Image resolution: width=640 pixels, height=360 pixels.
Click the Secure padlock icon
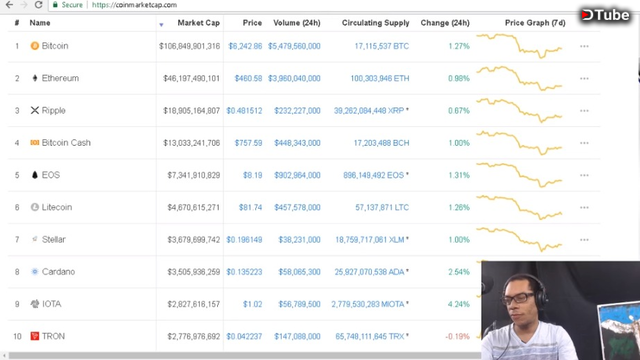[x=56, y=5]
